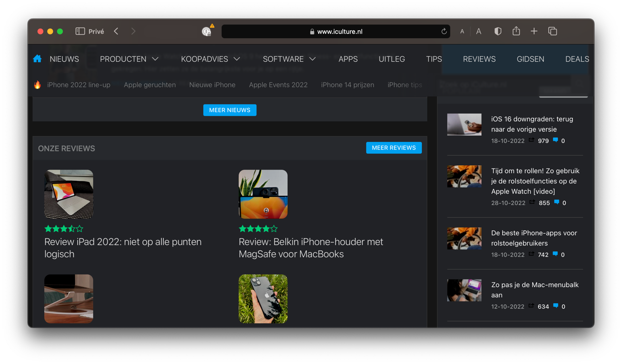Click share icon for iOS 16 downgraden article

pos(531,140)
